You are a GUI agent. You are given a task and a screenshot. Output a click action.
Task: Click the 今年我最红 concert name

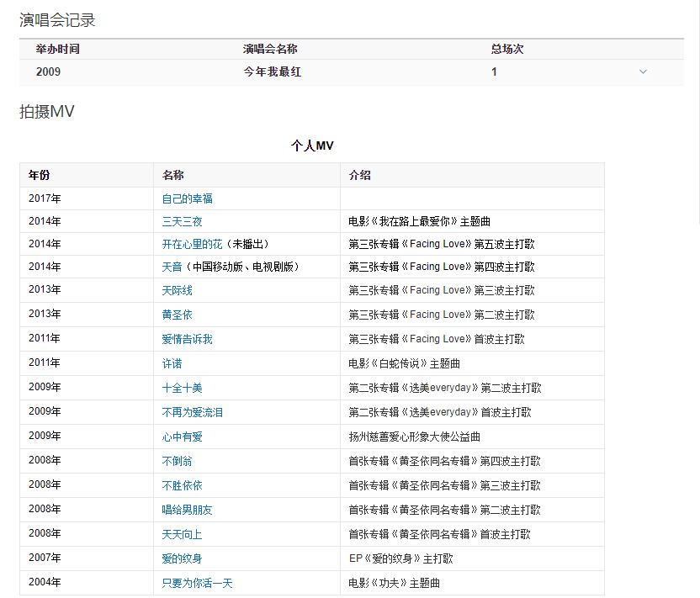[272, 72]
